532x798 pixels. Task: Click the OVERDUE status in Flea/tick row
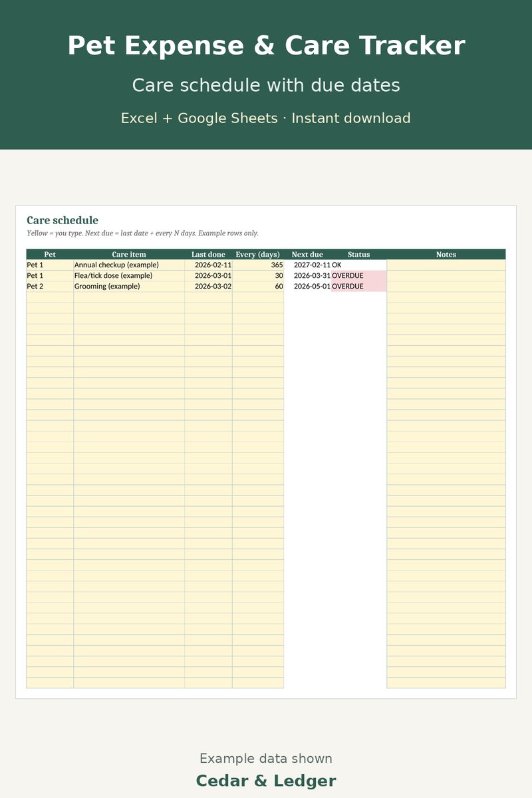358,275
